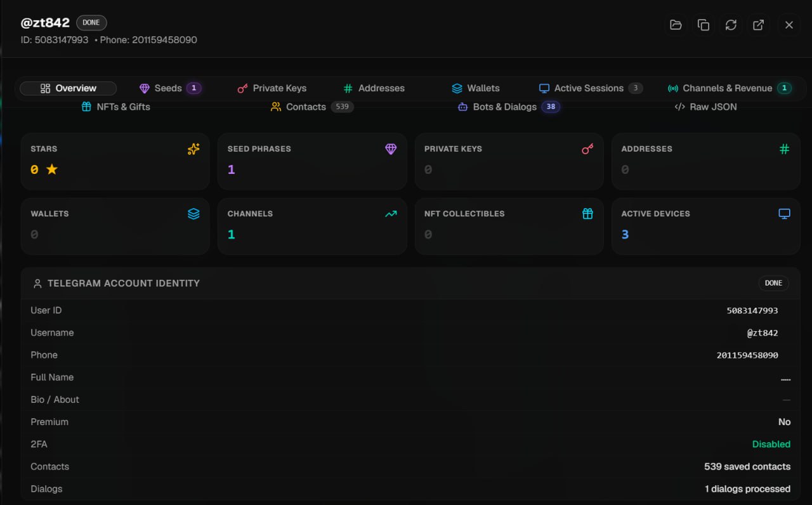The image size is (812, 505).
Task: Click the Active Devices count 3
Action: click(x=625, y=234)
